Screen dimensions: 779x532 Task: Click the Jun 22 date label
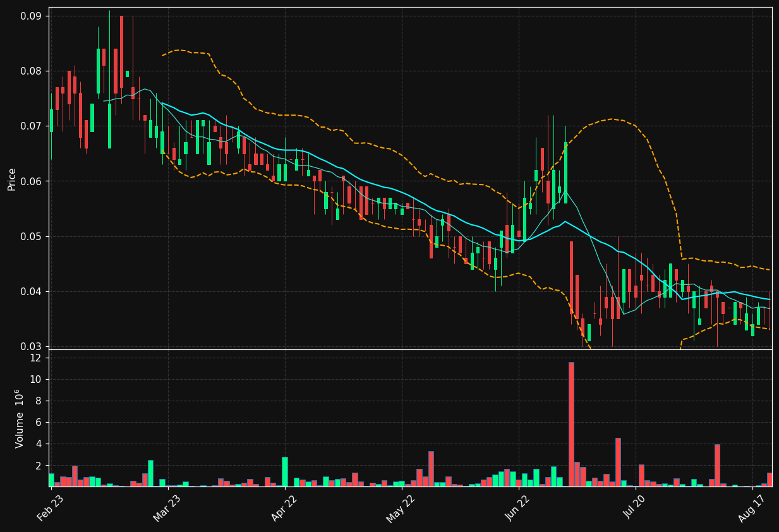[518, 507]
